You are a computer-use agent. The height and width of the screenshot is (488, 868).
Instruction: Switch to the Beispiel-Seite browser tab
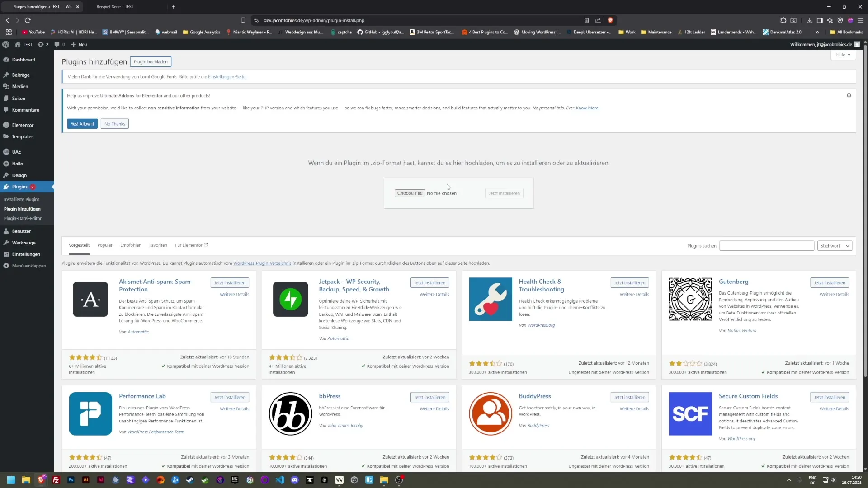(115, 7)
